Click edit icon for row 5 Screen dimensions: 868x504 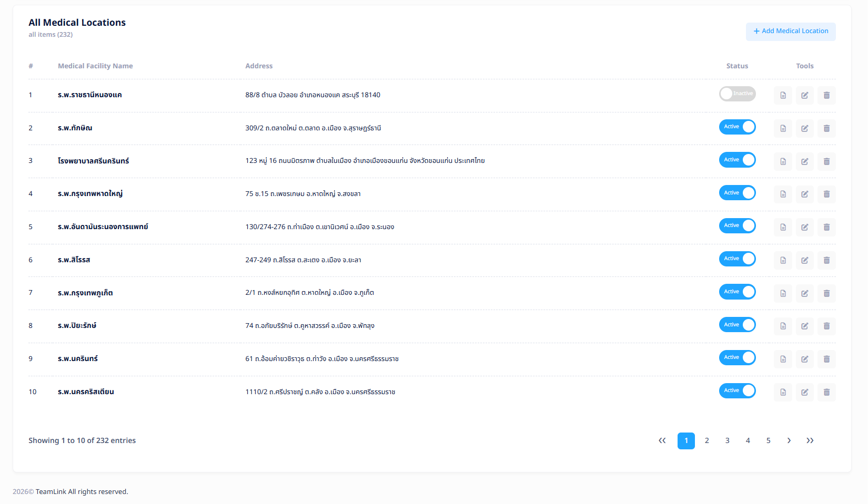tap(804, 227)
